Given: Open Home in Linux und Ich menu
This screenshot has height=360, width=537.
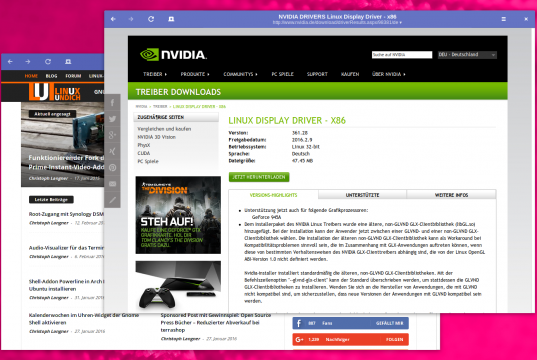Looking at the screenshot, I should pyautogui.click(x=31, y=76).
